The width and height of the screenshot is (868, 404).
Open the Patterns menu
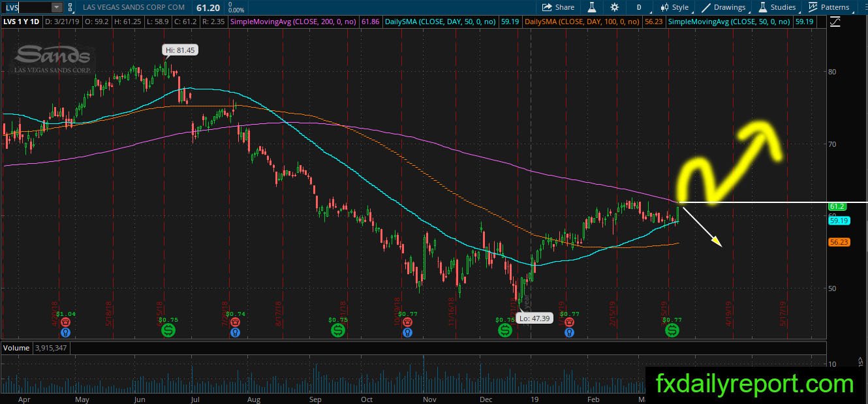click(829, 7)
